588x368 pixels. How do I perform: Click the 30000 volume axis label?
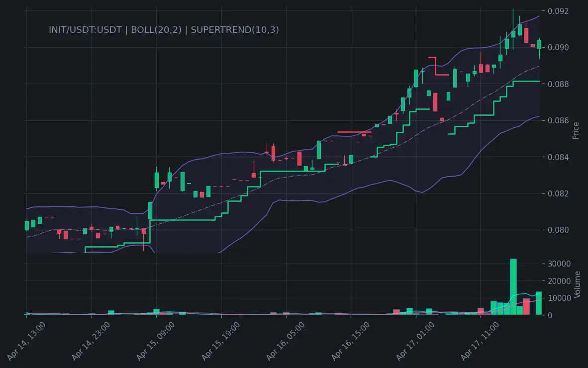click(559, 264)
